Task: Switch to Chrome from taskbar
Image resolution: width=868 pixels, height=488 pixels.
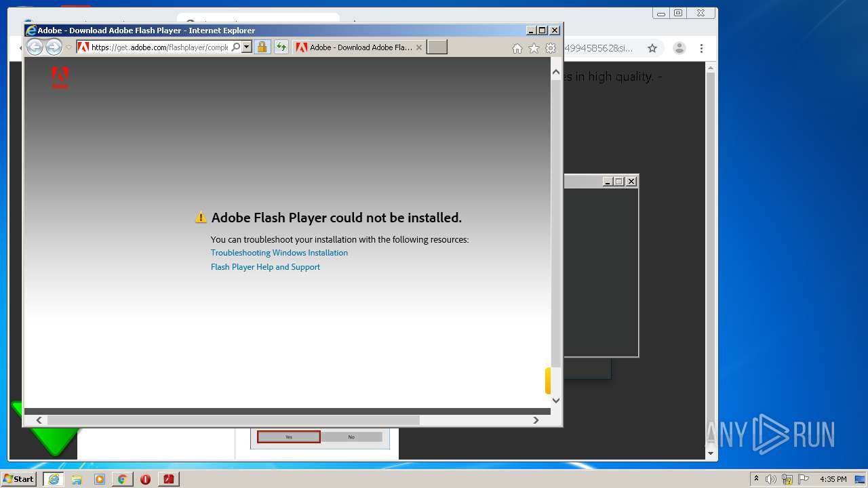Action: (x=122, y=479)
